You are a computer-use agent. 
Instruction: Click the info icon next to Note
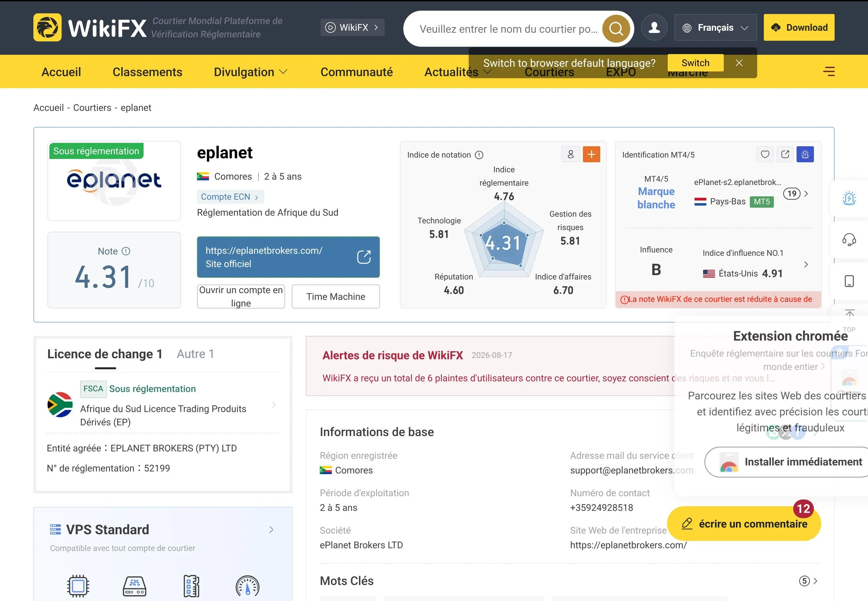[x=126, y=251]
